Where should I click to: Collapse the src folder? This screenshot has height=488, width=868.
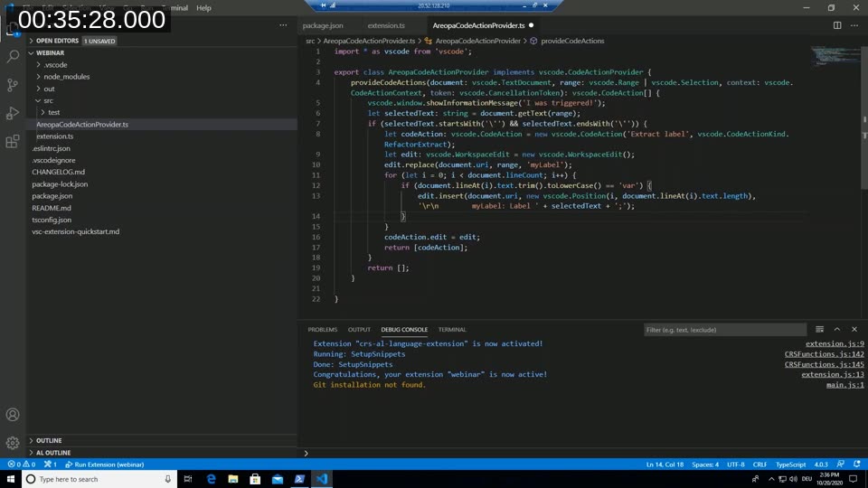(48, 100)
